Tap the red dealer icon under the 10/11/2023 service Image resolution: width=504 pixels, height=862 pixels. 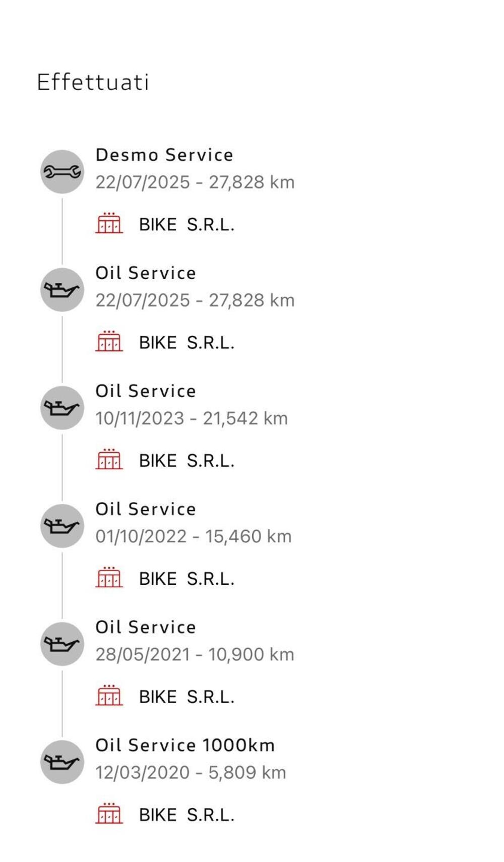tap(109, 459)
